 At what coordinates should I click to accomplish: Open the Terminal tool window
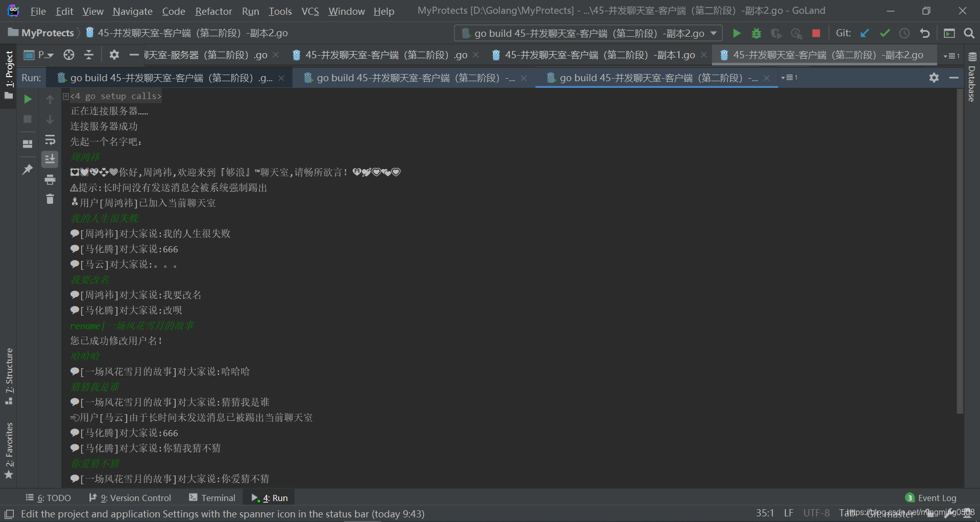[212, 498]
